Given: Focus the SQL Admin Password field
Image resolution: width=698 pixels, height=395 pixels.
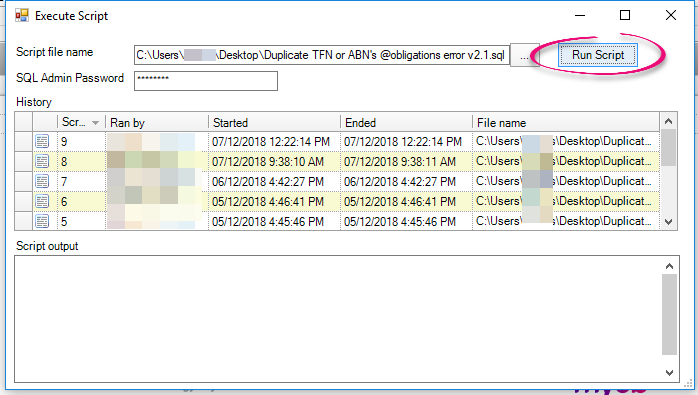Looking at the screenshot, I should click(x=206, y=81).
